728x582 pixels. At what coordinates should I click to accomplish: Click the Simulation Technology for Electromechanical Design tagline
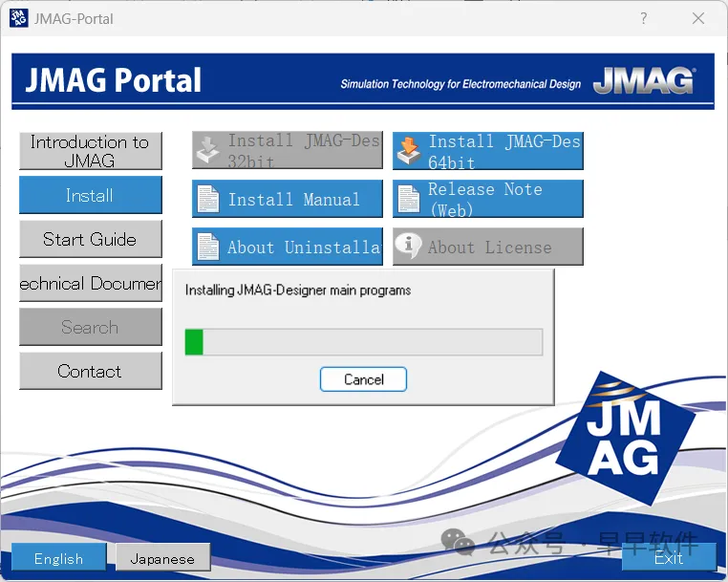coord(460,84)
